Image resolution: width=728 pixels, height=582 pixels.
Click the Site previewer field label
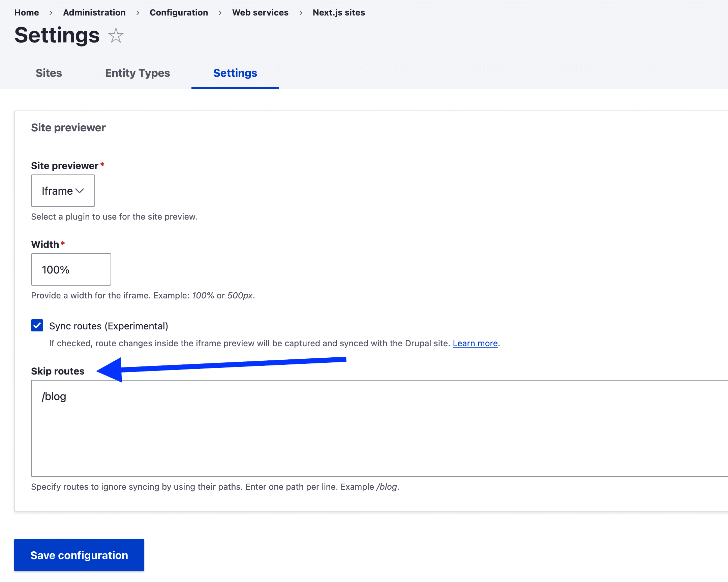pos(64,166)
